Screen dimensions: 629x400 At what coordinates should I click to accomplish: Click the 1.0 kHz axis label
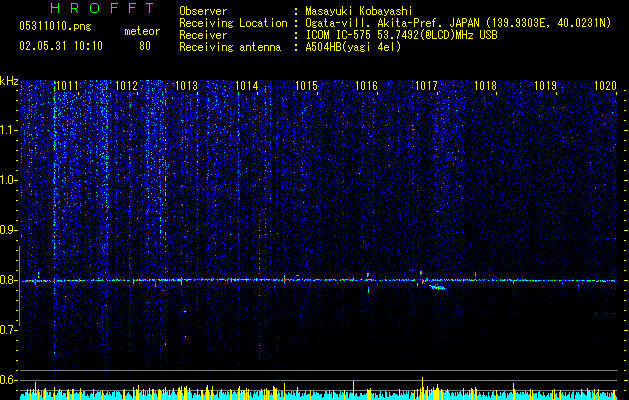[9, 180]
